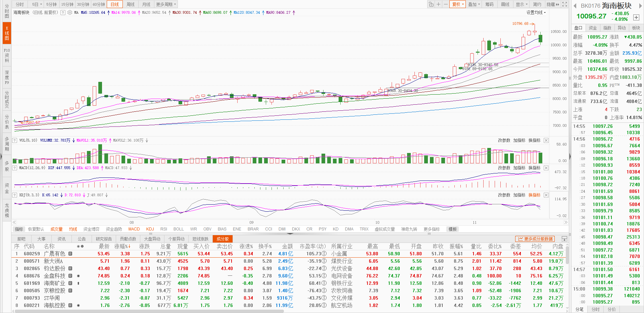This screenshot has height=313, width=644.
Task: Open MA settings gear icon beside 前复权
Action: coord(70,12)
